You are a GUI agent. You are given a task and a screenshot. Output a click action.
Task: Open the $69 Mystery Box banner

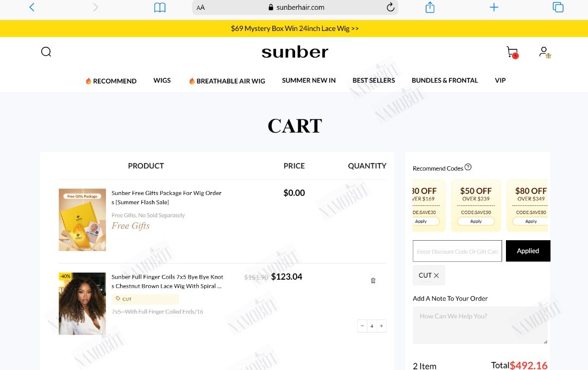click(295, 28)
